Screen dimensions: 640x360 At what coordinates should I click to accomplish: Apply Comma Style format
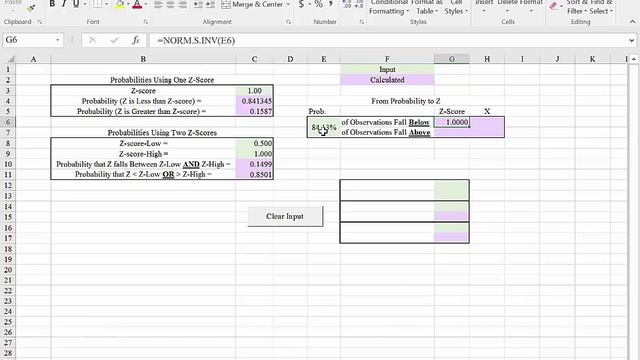click(331, 4)
